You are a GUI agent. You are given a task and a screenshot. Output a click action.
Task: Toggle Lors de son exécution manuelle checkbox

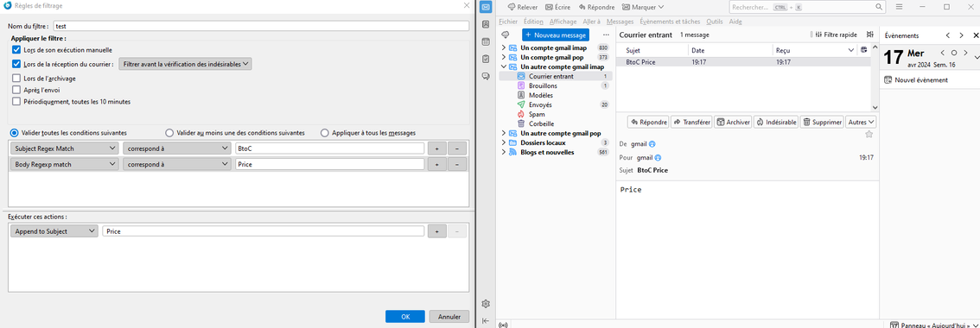pos(16,49)
